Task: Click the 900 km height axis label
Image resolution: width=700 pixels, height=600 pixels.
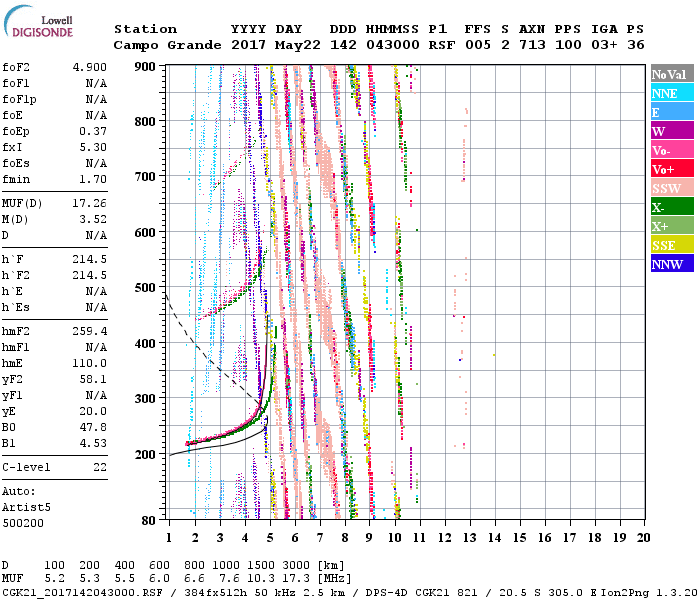Action: click(145, 67)
